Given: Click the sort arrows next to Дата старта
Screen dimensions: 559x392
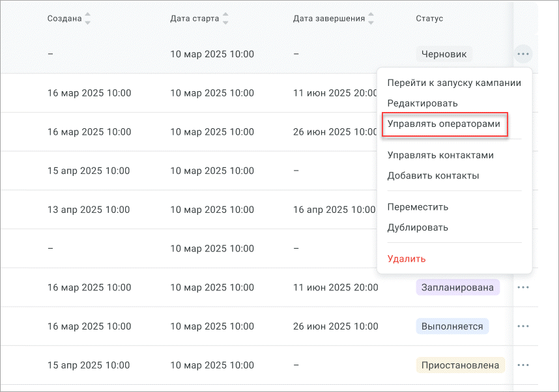Looking at the screenshot, I should pos(225,19).
